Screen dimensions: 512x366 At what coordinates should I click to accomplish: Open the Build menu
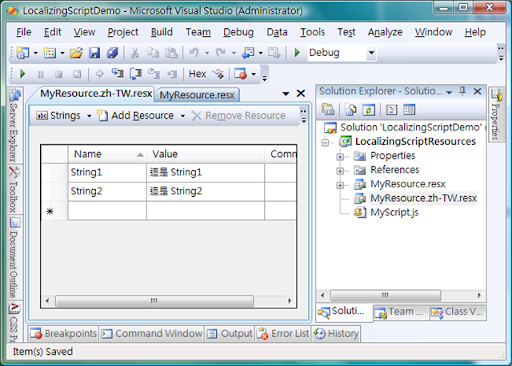[x=162, y=32]
